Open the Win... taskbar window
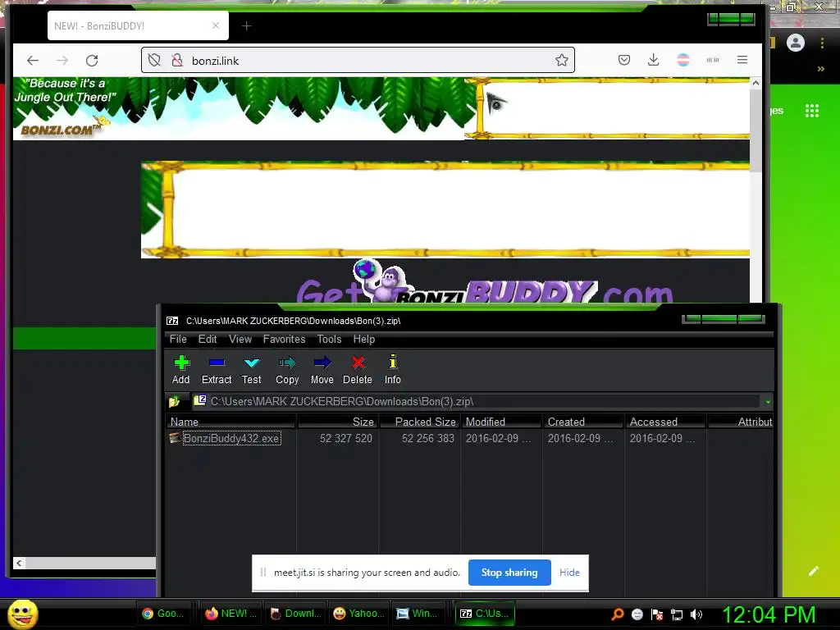This screenshot has width=840, height=630. 418,614
